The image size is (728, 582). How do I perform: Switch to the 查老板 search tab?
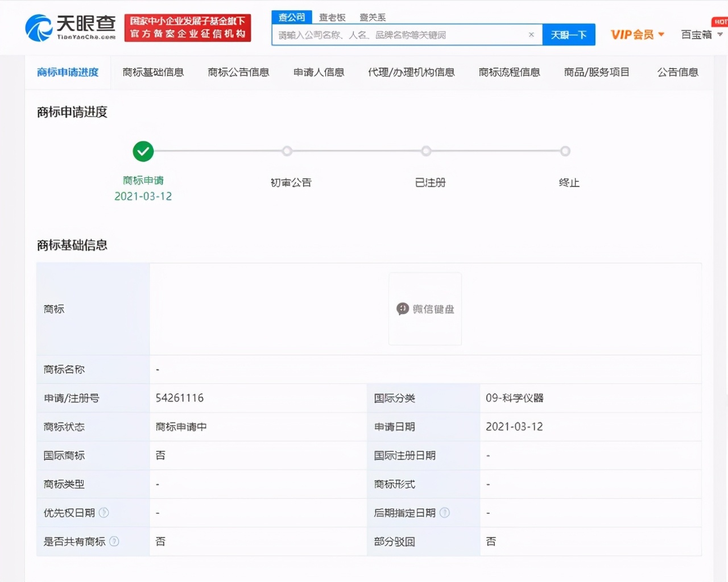[x=332, y=17]
